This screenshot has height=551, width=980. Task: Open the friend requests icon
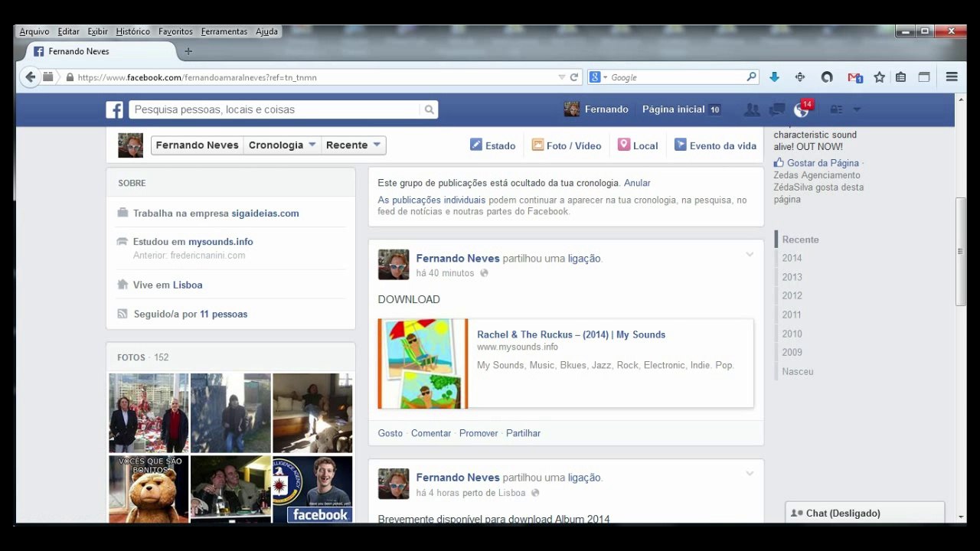tap(752, 109)
